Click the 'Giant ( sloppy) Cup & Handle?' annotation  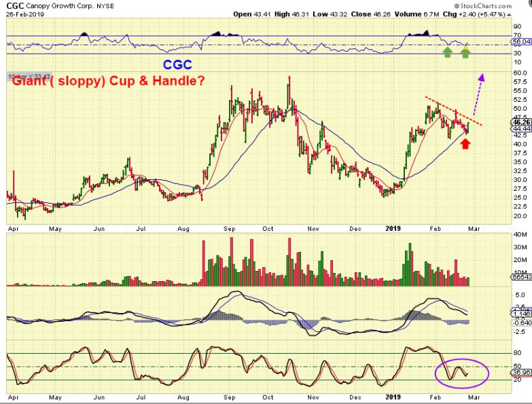(x=108, y=81)
